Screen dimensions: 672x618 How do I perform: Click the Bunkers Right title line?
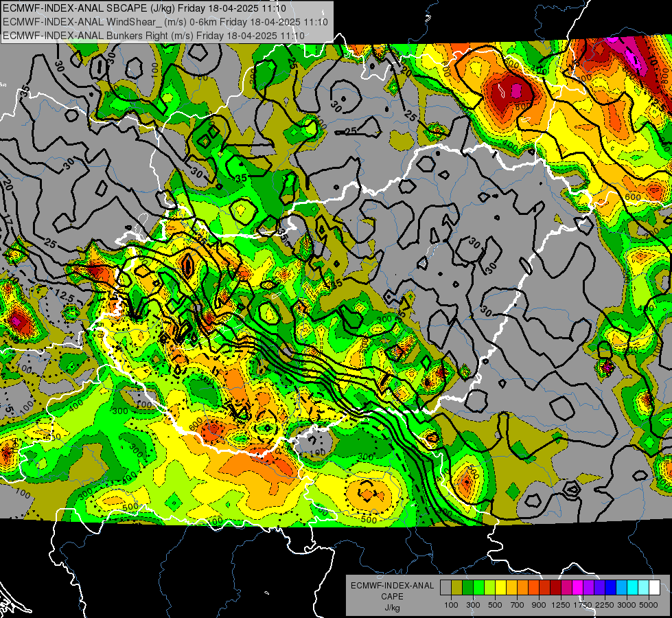154,36
